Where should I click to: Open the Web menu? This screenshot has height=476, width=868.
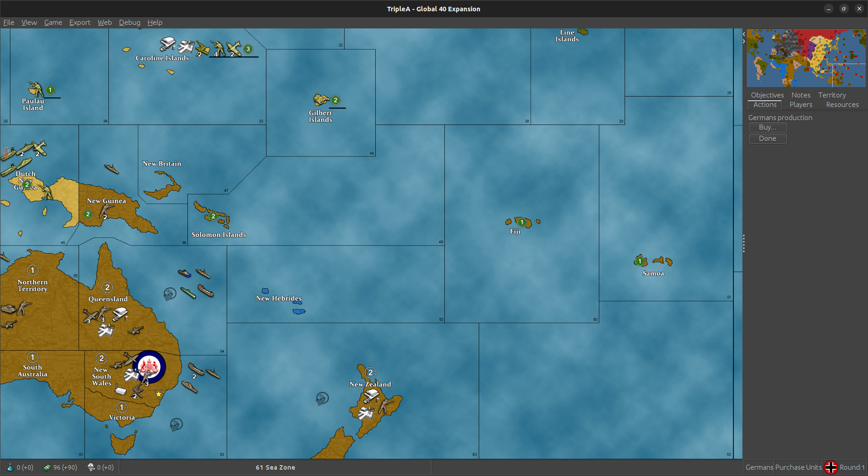pos(104,22)
